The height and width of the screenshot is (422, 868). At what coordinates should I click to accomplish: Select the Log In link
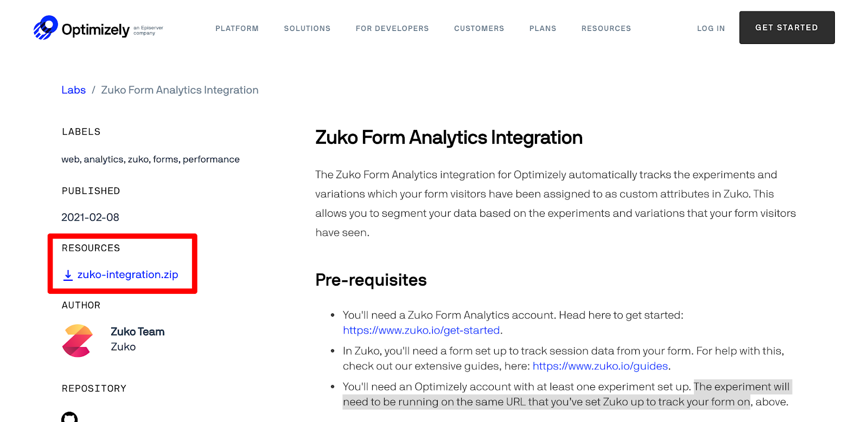click(711, 28)
